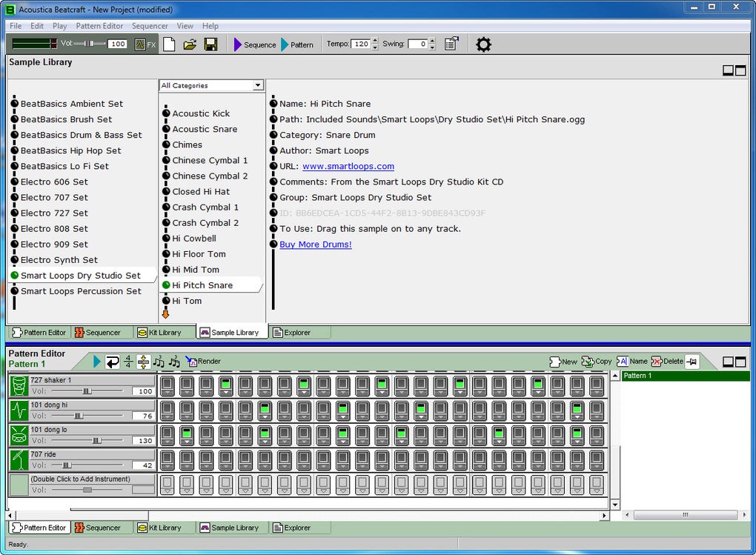Open the Pattern Editor menu
This screenshot has width=756, height=555.
click(x=99, y=26)
